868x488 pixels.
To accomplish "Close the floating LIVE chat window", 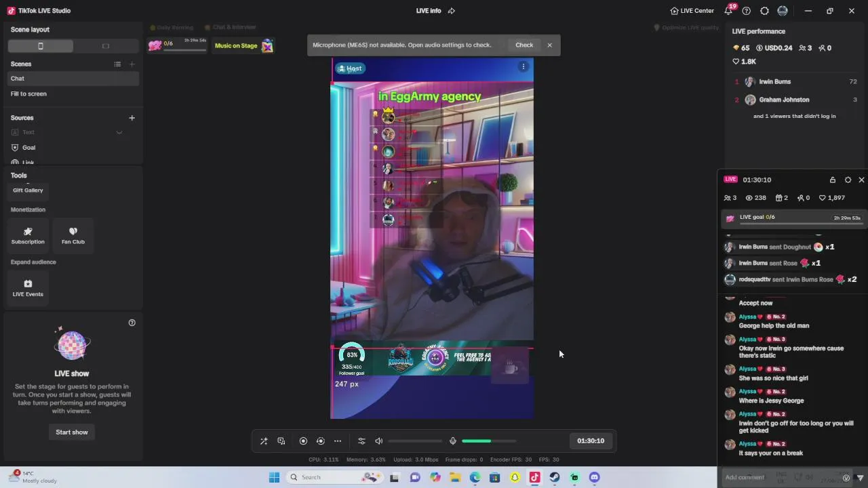I will click(x=861, y=180).
